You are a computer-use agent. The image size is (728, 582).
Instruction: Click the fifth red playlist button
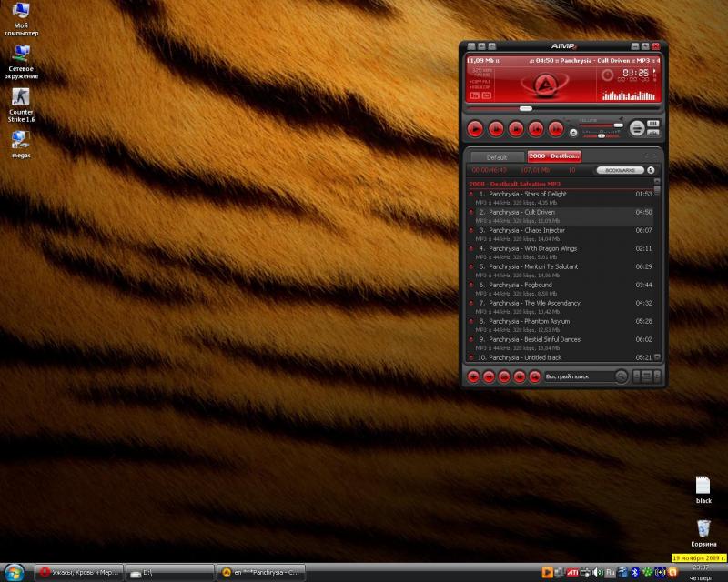click(x=535, y=376)
